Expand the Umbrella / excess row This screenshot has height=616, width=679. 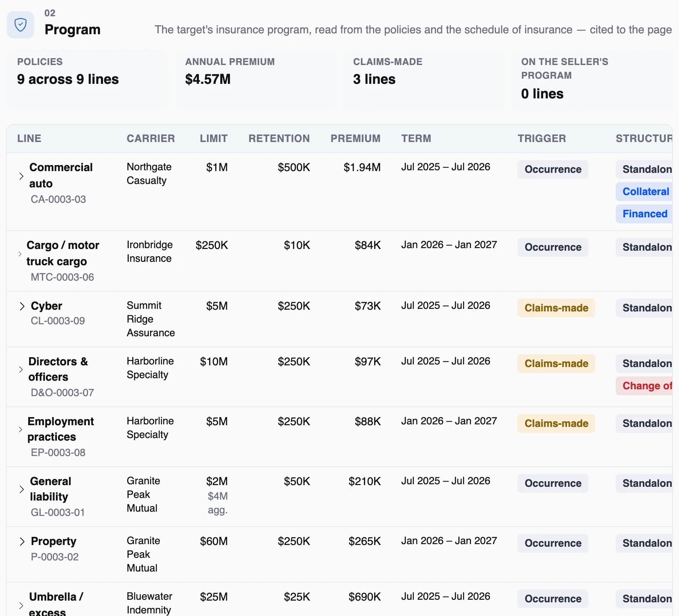tap(21, 605)
